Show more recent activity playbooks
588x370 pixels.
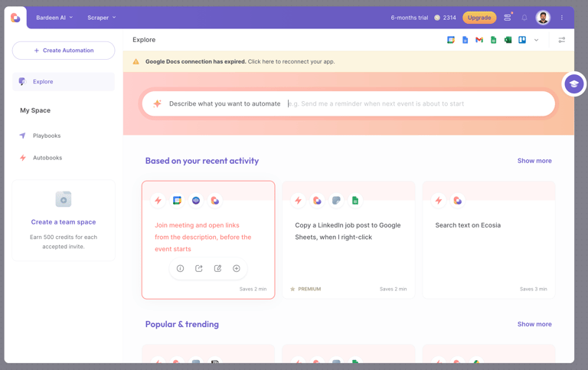534,161
